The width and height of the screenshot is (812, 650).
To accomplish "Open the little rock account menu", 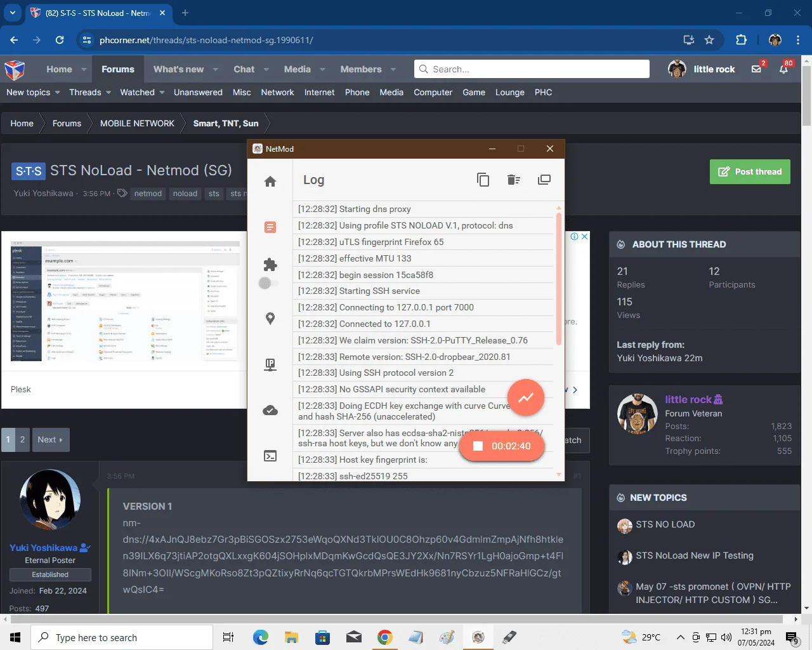I will point(702,69).
